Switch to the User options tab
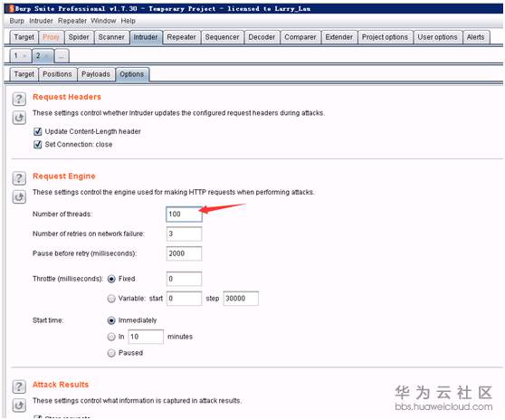This screenshot has width=505, height=420. (x=437, y=37)
